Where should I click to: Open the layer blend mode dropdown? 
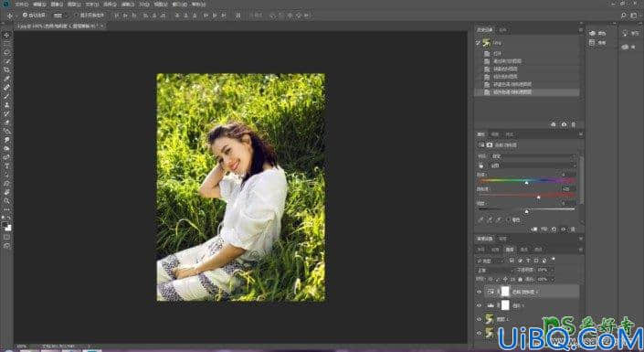(494, 270)
